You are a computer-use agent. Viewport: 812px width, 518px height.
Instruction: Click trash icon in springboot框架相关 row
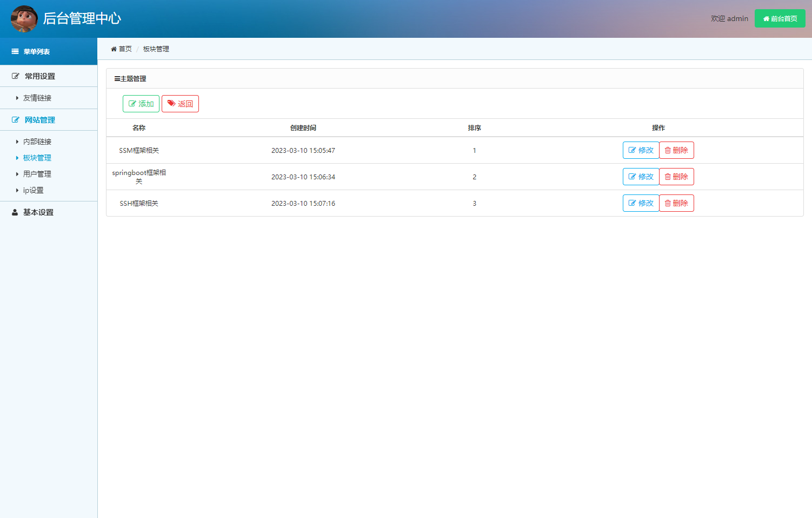click(x=668, y=177)
